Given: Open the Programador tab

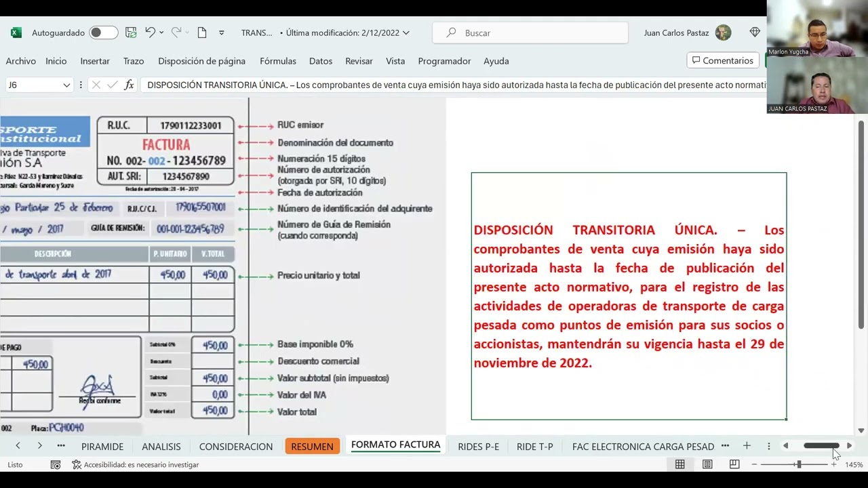Looking at the screenshot, I should (444, 61).
